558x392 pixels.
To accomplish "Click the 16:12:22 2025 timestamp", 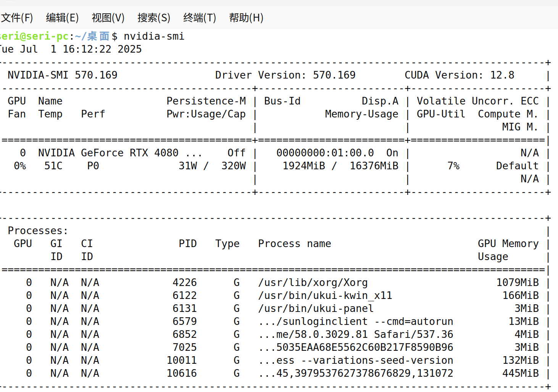I will click(102, 49).
